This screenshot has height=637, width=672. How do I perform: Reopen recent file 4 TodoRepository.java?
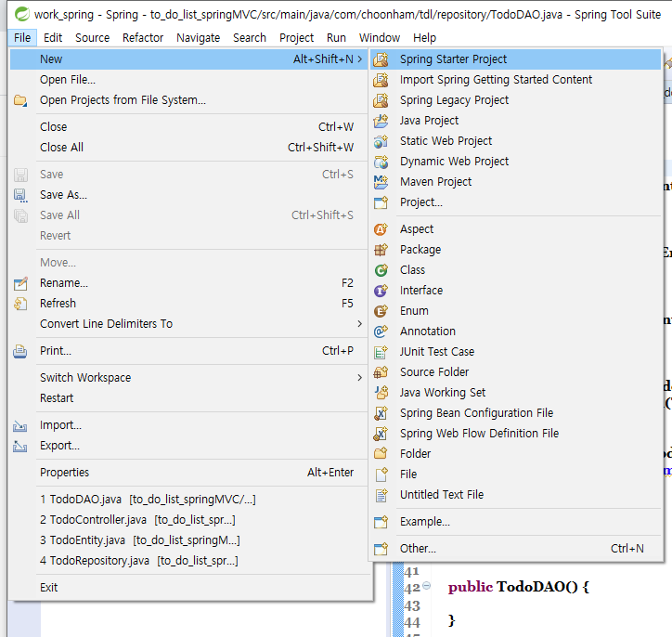point(188,561)
